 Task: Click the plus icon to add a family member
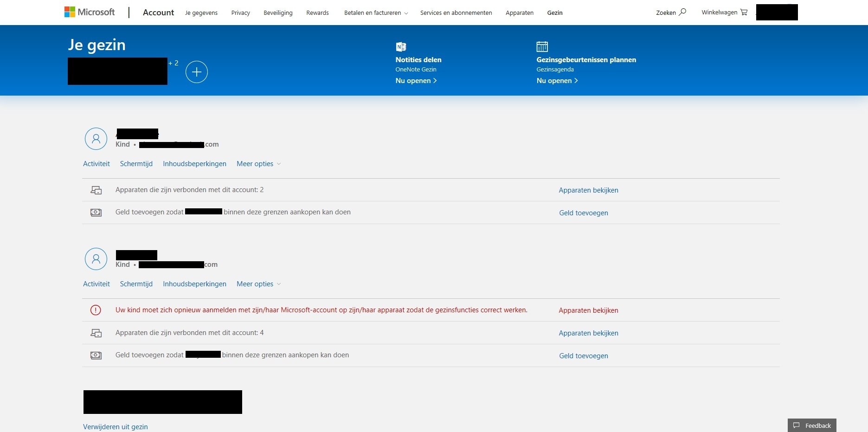click(x=197, y=71)
